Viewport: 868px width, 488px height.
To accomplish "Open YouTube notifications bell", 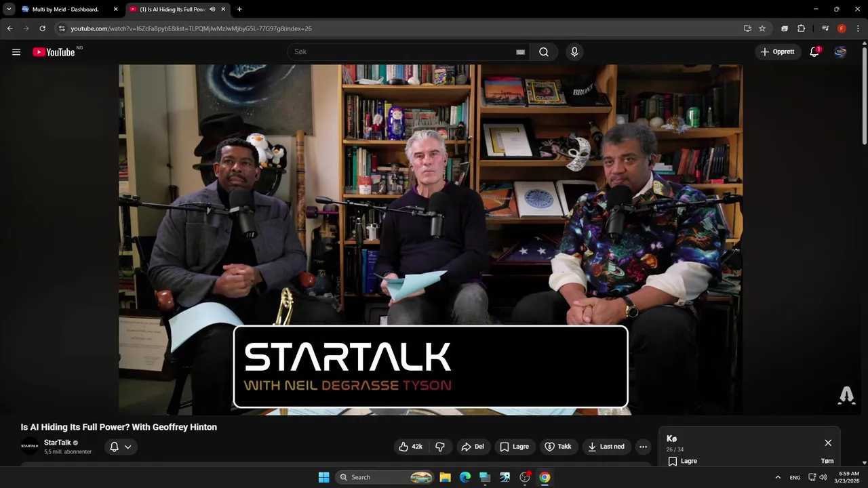I will point(814,52).
